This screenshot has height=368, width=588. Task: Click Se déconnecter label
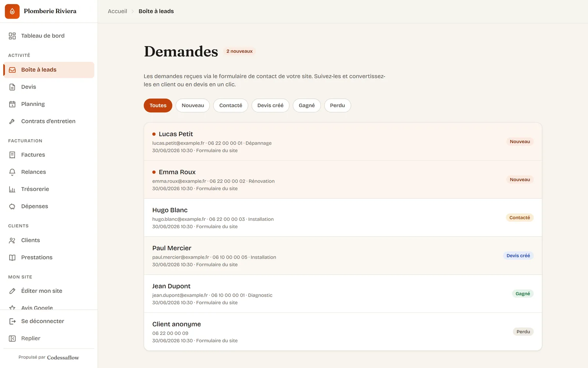43,321
